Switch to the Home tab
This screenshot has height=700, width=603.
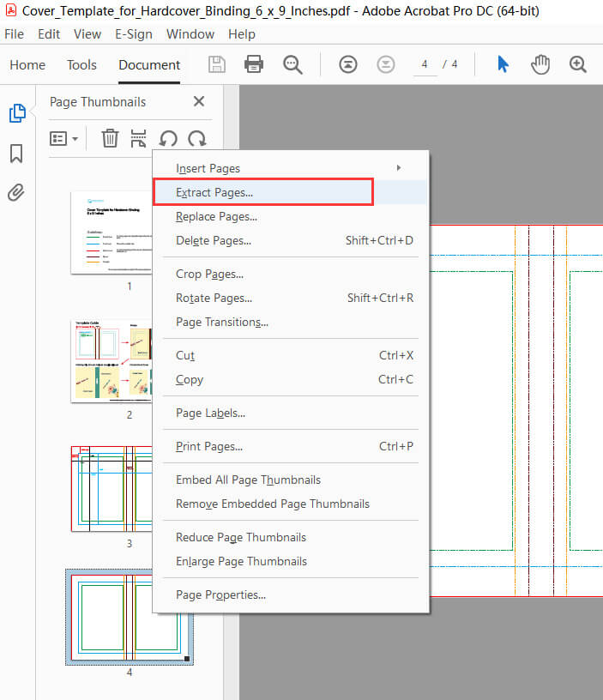[27, 65]
